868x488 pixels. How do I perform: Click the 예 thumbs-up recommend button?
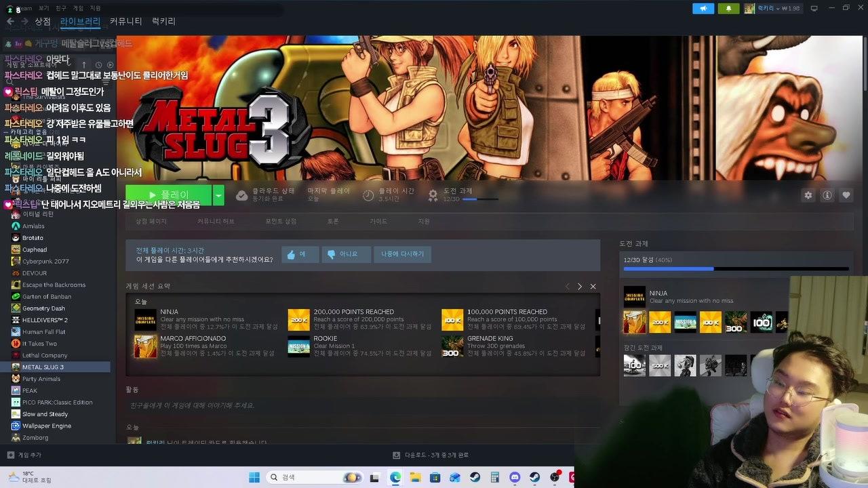pos(300,254)
